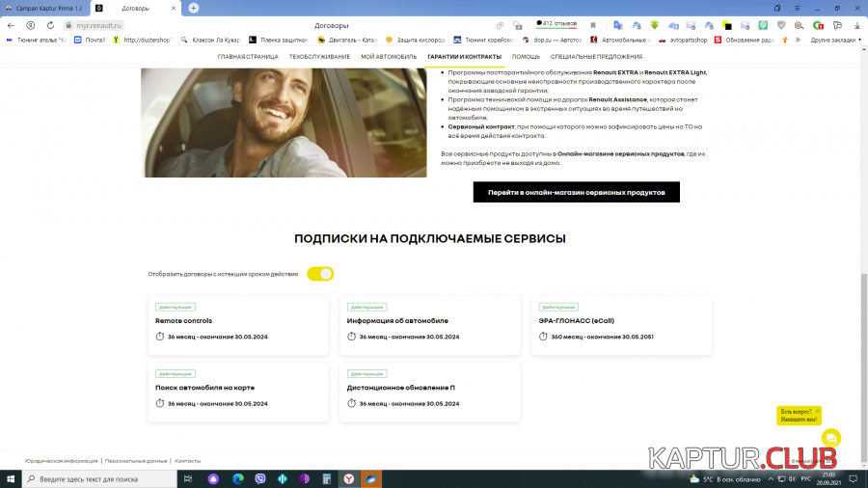Open the МОЙ АВТОМОБИЛЬ menu item
868x488 pixels.
pyautogui.click(x=389, y=57)
